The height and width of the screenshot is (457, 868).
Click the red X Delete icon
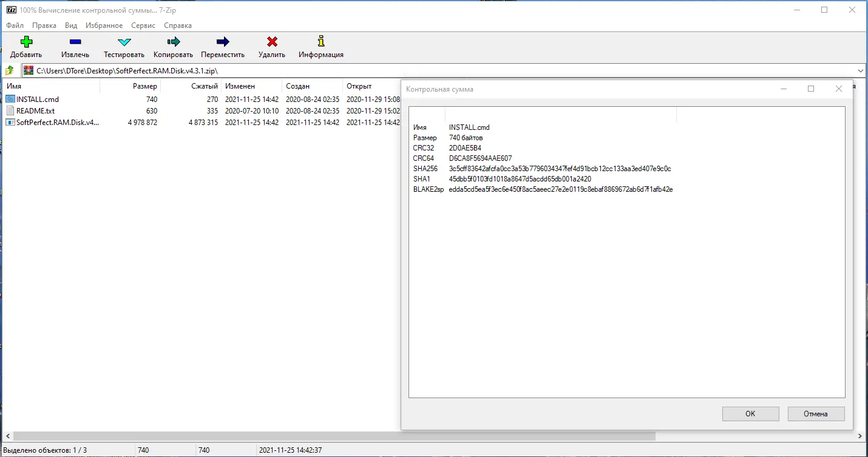tap(272, 42)
